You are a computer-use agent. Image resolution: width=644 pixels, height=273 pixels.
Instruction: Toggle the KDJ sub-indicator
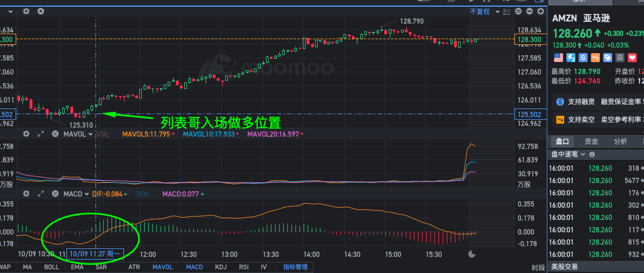tap(221, 267)
